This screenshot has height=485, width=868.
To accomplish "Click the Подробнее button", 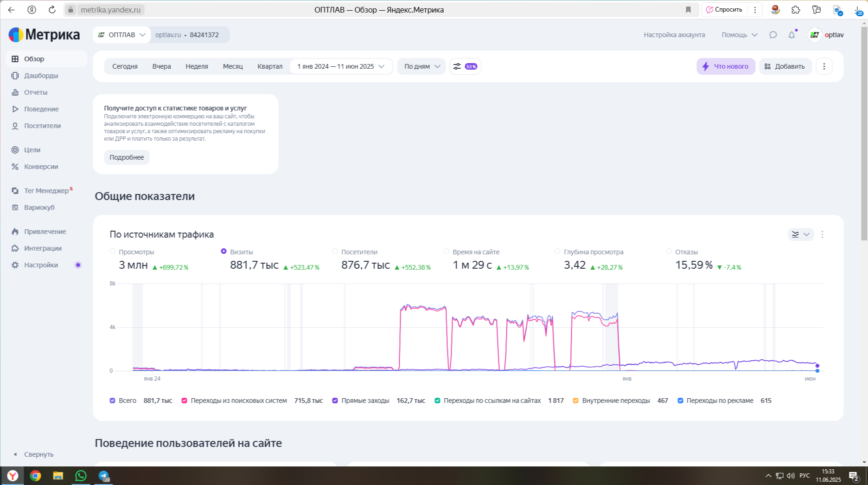I will 127,157.
